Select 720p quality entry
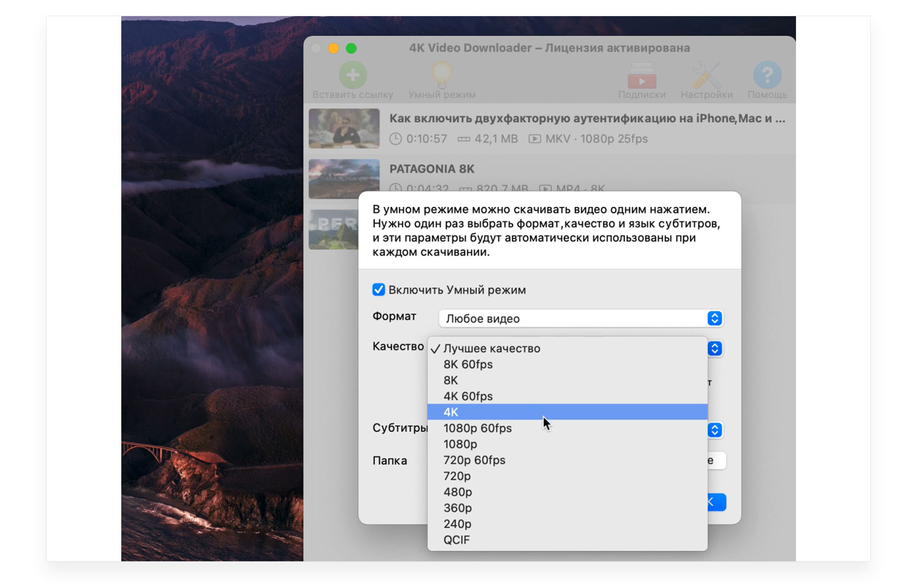This screenshot has height=588, width=913. click(x=457, y=476)
